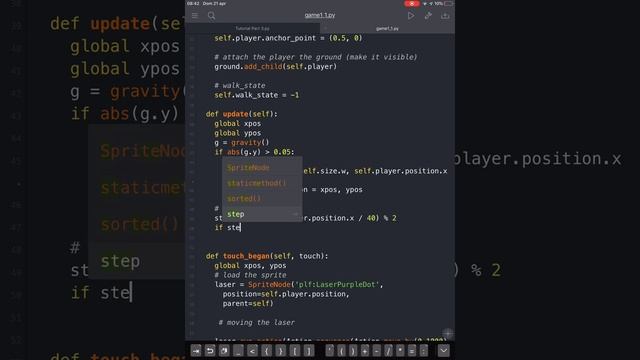Tap the single quote key

(x=330, y=351)
